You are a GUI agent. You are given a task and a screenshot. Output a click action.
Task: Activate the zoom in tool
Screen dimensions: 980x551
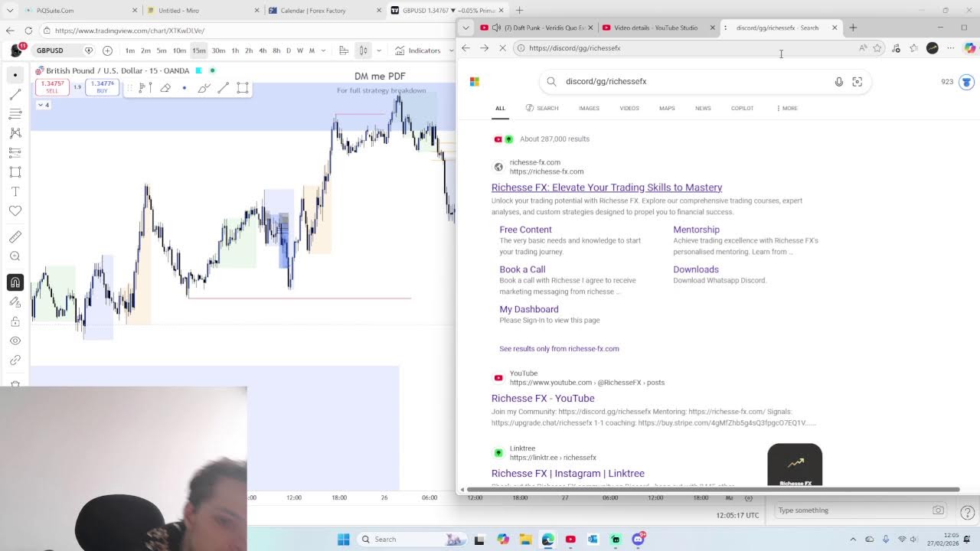[15, 256]
